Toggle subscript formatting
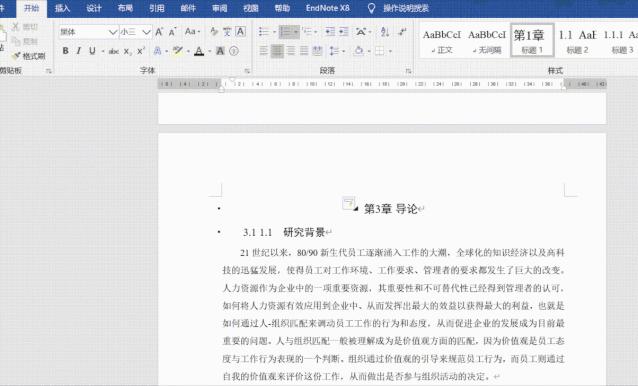638x386 pixels. click(x=127, y=51)
